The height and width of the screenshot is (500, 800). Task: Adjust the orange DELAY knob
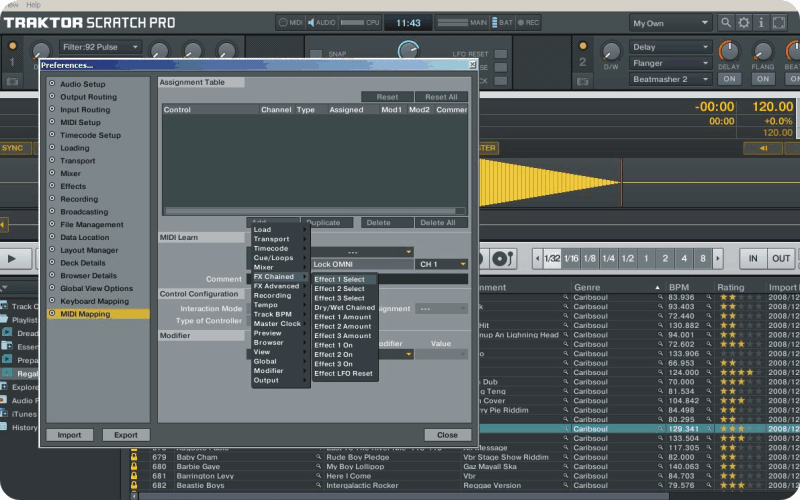[729, 50]
